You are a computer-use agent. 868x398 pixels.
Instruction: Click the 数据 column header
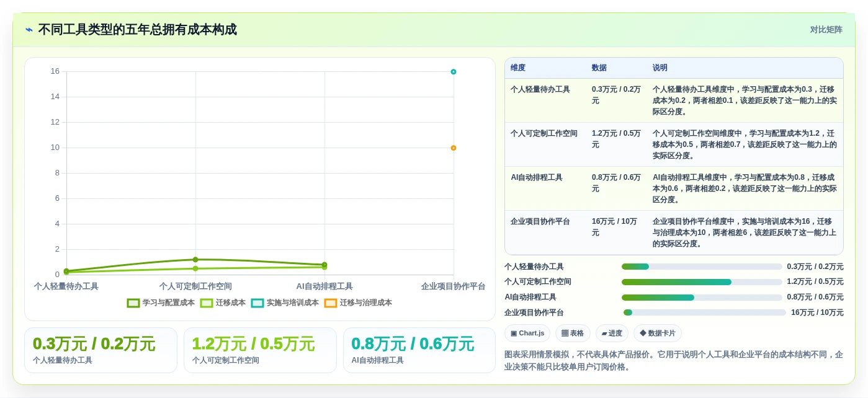click(x=599, y=68)
